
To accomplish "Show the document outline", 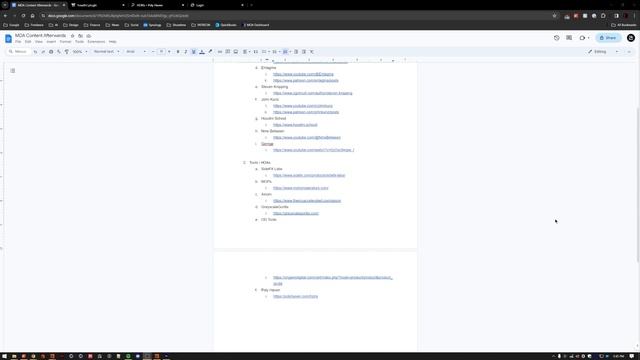I will tap(13, 71).
